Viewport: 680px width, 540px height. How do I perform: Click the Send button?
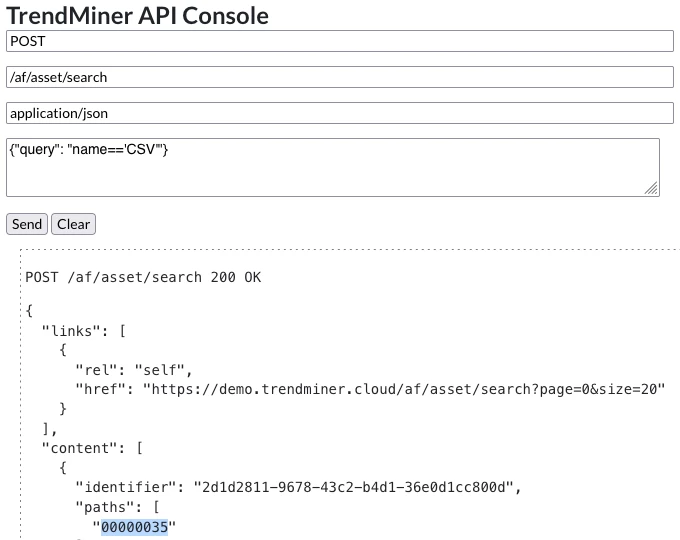26,224
